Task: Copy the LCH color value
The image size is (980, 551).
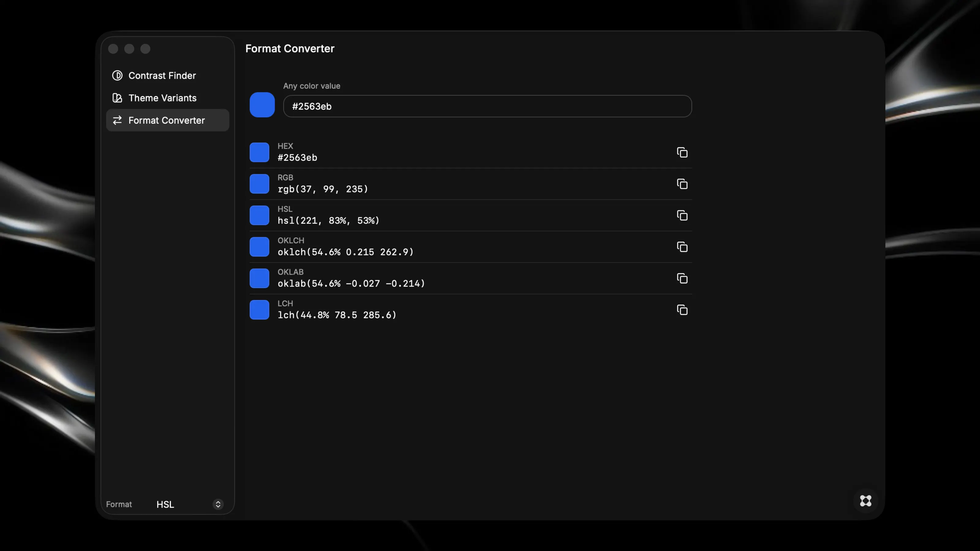Action: 682,310
